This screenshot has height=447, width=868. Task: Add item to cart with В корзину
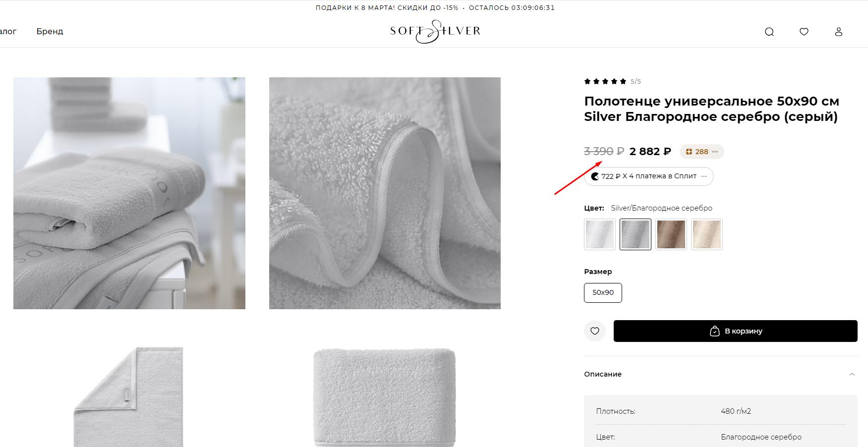tap(735, 331)
